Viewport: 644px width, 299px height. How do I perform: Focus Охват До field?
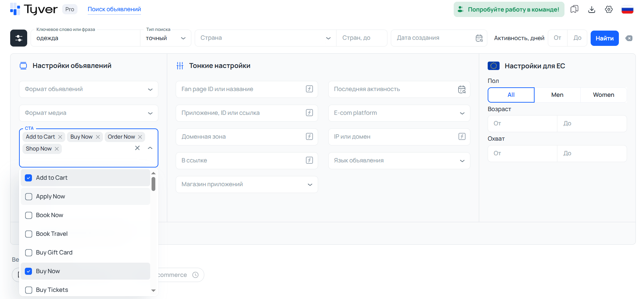[x=592, y=154]
